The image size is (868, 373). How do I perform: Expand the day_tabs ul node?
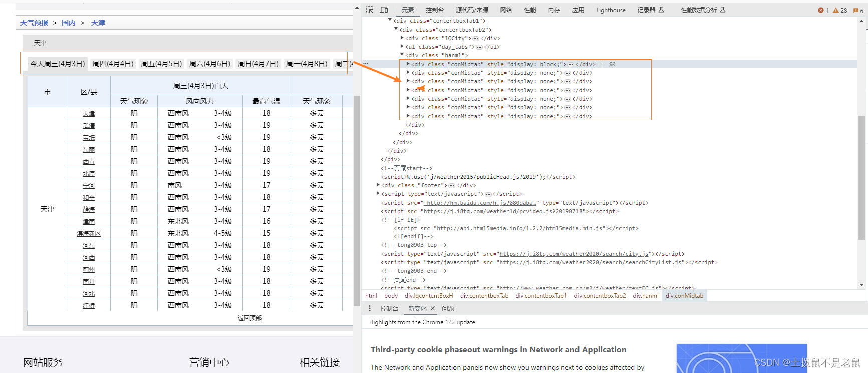tap(402, 46)
